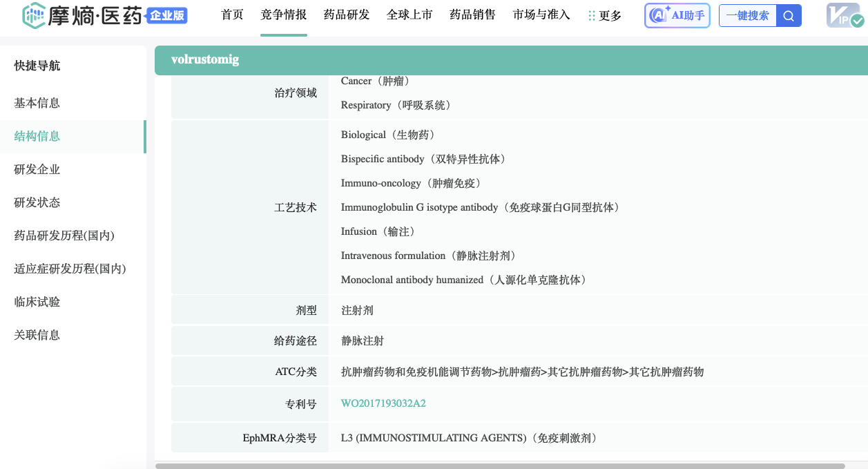Select 结构信息 in quick navigation
The image size is (868, 469).
pos(37,136)
